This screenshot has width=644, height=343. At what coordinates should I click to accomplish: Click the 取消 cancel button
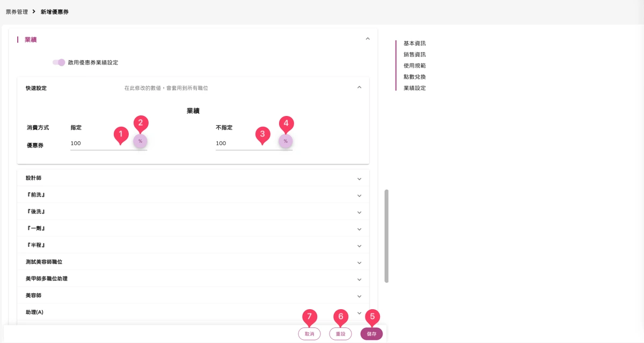click(x=309, y=334)
